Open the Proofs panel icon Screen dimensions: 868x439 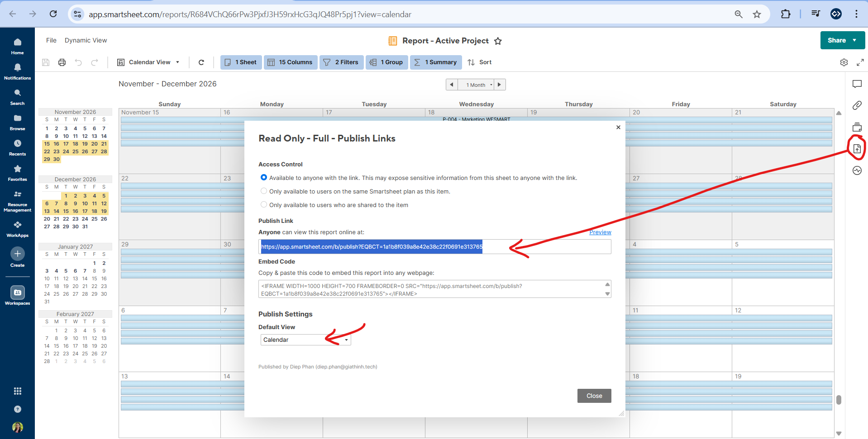857,127
